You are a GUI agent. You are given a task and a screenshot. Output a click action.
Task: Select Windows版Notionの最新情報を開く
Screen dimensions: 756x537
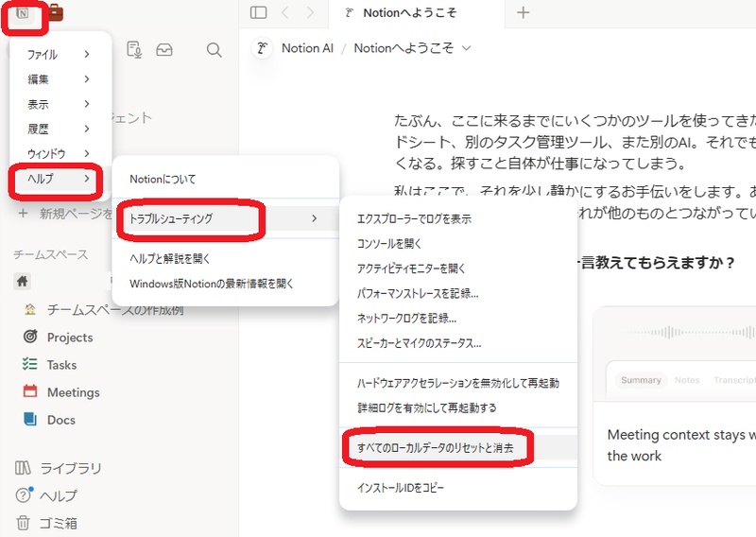point(225,284)
